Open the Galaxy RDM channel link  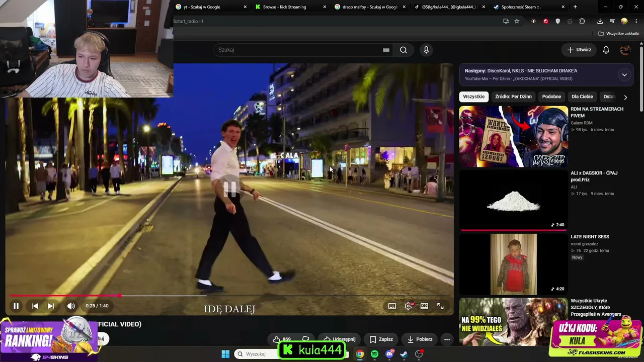[x=581, y=123]
